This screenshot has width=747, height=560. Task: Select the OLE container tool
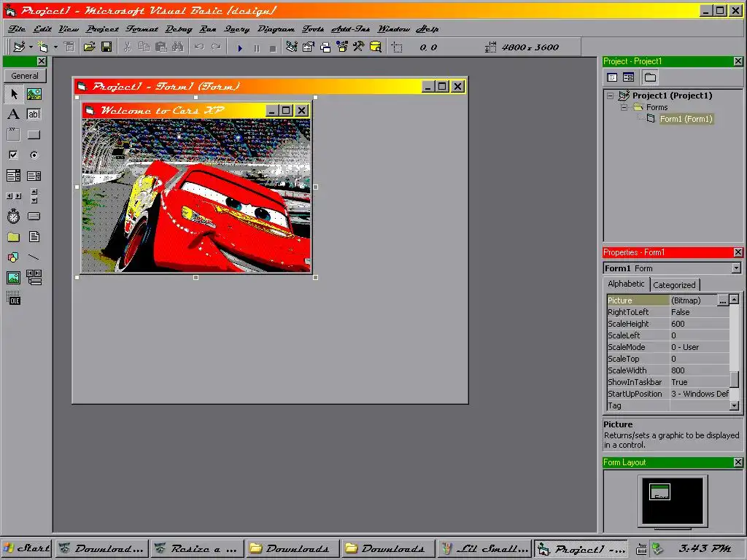tap(13, 298)
